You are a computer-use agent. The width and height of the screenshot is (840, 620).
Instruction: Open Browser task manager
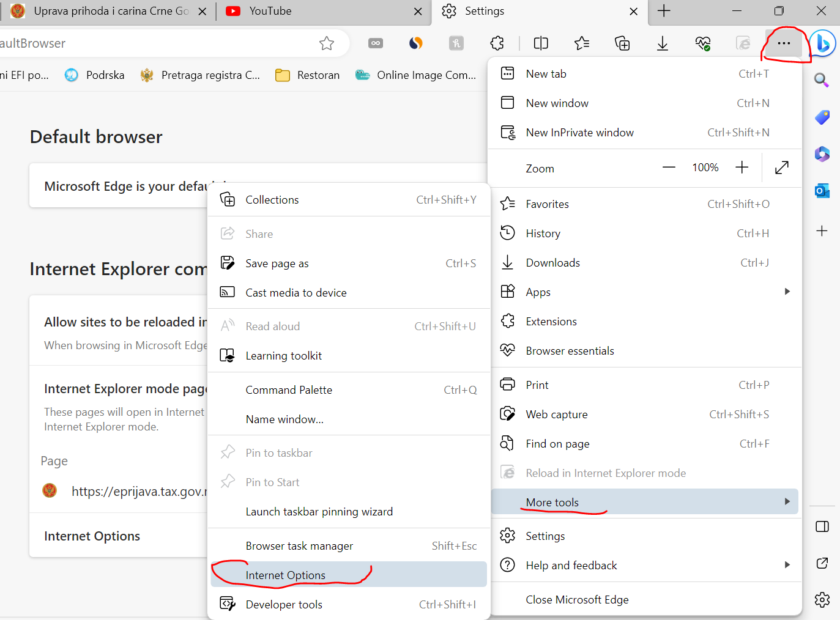pyautogui.click(x=349, y=546)
